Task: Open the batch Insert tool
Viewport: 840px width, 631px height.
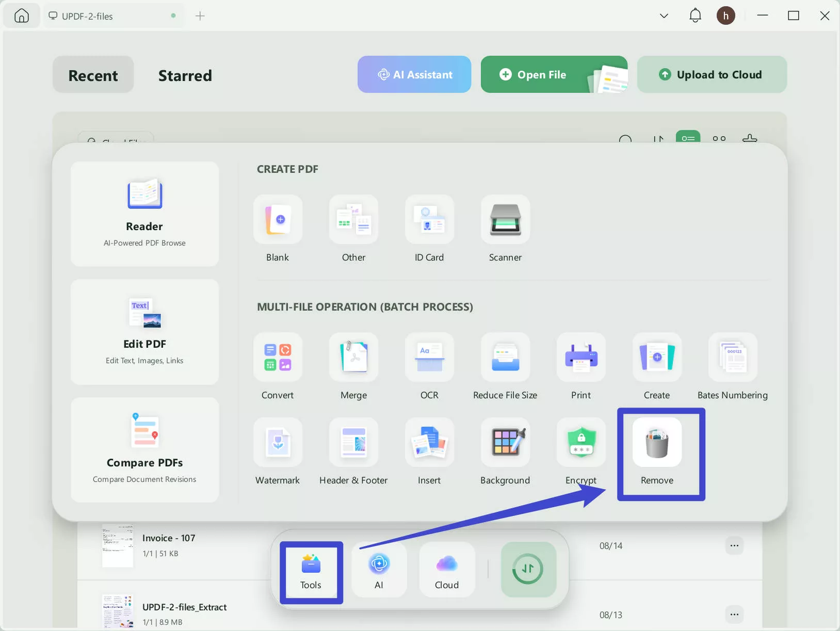Action: click(429, 442)
